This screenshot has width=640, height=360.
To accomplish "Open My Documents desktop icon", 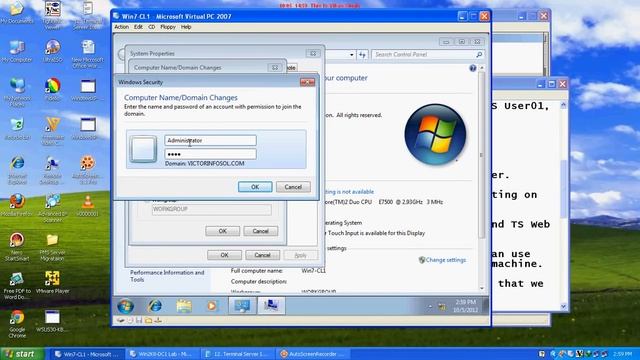I will [17, 12].
